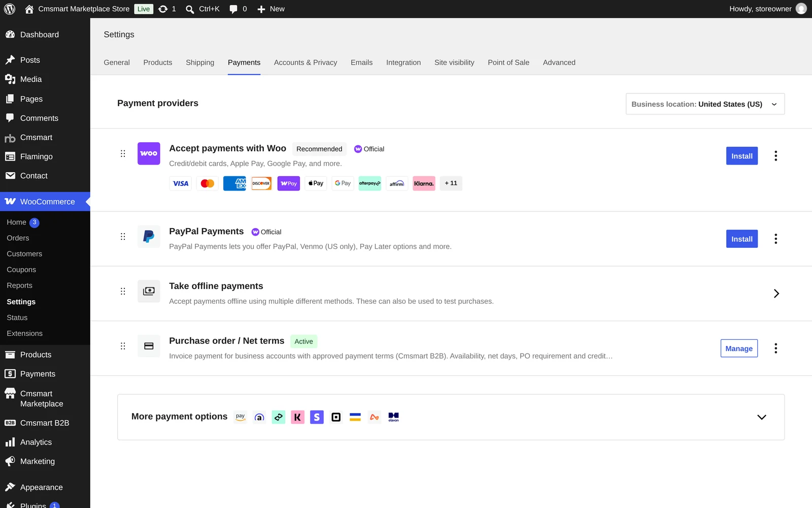Click the Mastercard icon
The image size is (812, 508).
[208, 183]
